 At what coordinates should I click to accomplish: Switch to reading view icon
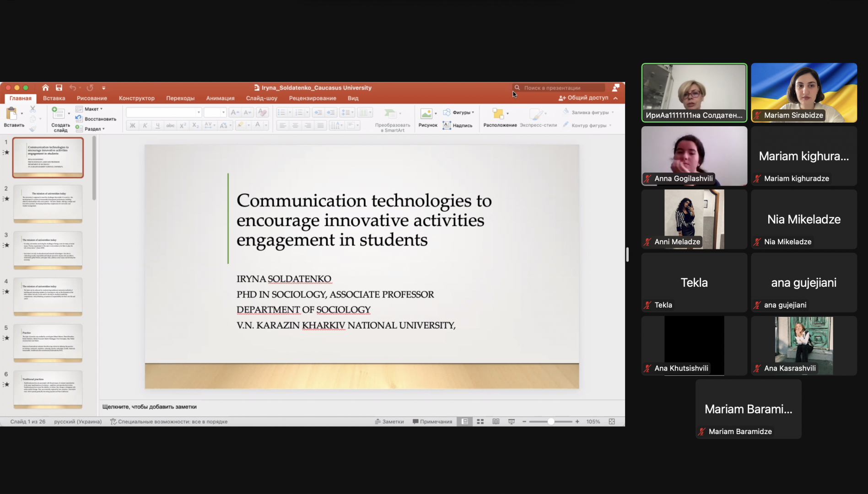tap(496, 422)
